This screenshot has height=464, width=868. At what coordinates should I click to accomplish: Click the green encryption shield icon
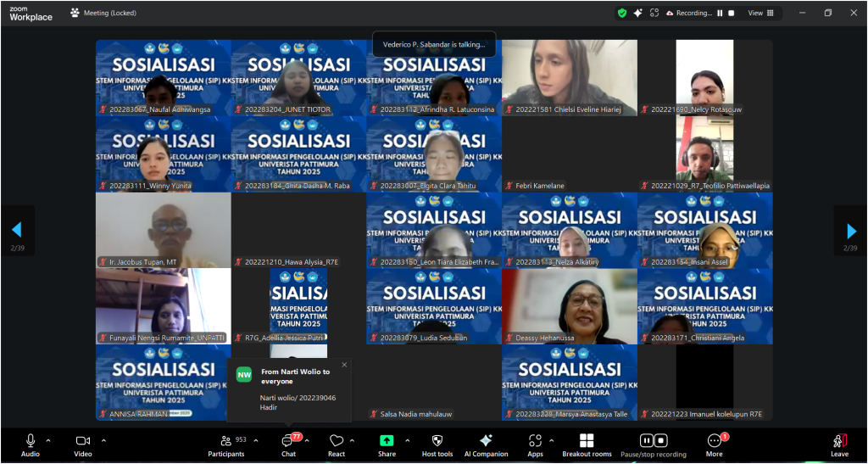(622, 13)
